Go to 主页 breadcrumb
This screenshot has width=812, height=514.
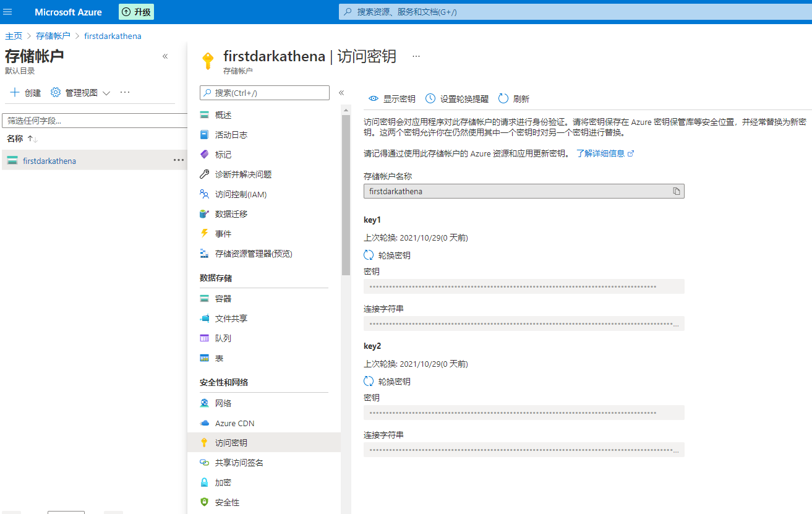(x=14, y=36)
